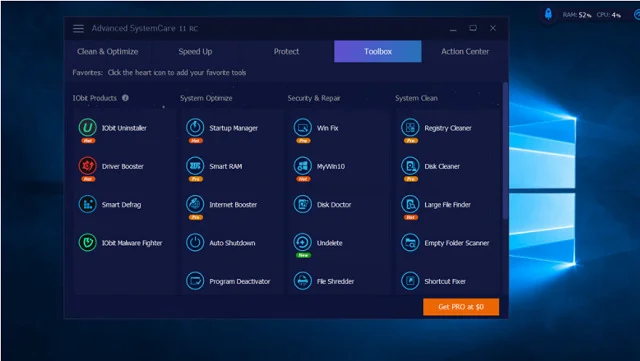This screenshot has height=361, width=640.
Task: Click the Undelete label
Action: tap(329, 243)
